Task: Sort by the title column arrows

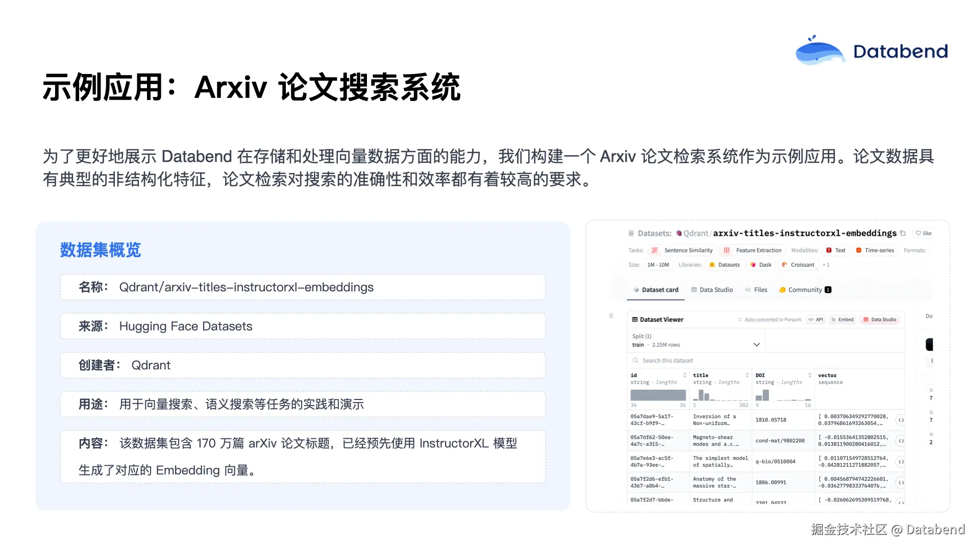Action: [x=747, y=375]
